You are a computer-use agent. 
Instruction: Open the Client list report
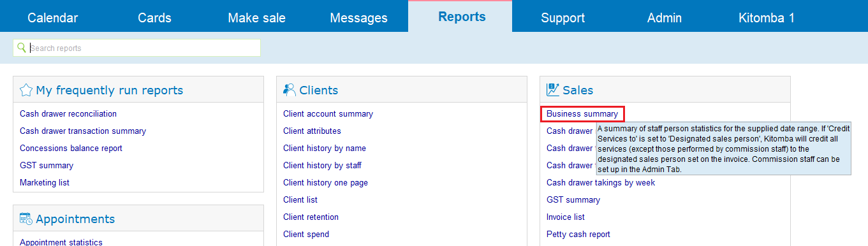pyautogui.click(x=300, y=200)
